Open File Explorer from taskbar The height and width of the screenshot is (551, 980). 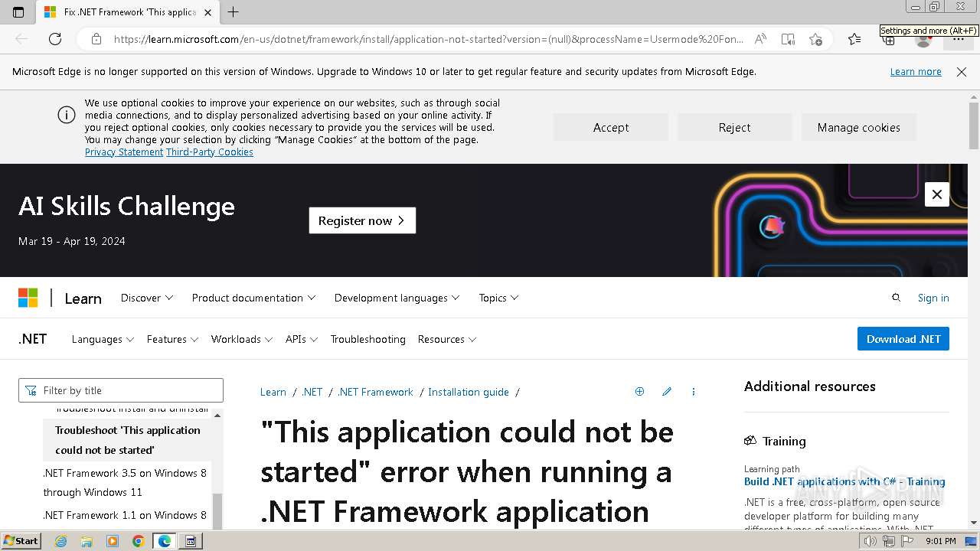(x=87, y=541)
